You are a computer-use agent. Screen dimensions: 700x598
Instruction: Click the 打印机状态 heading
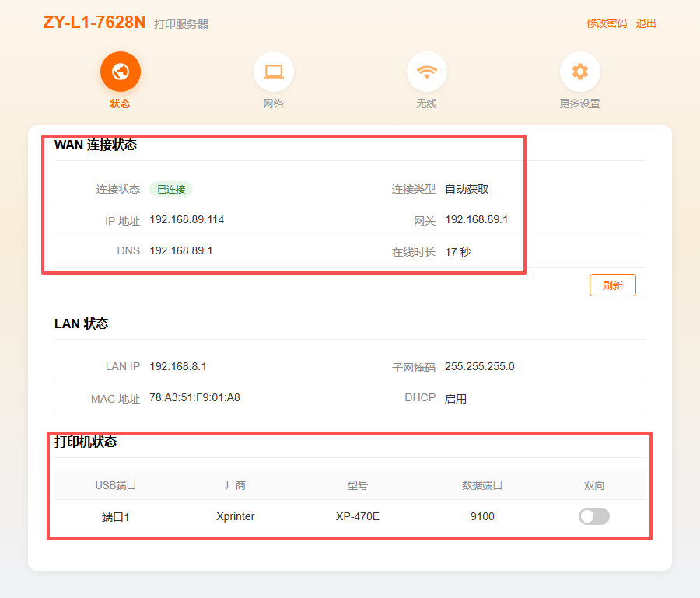86,442
